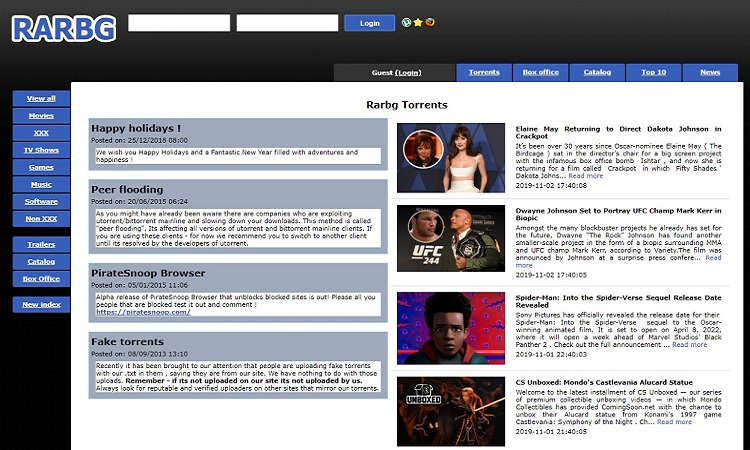Focus the password input field
The height and width of the screenshot is (450, 750).
[287, 23]
